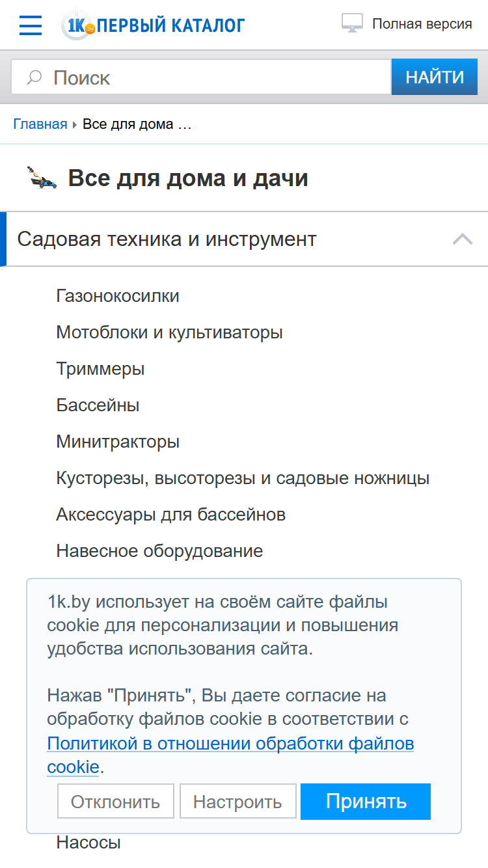The height and width of the screenshot is (868, 488).
Task: Accept cookies with Принять button
Action: (x=366, y=801)
